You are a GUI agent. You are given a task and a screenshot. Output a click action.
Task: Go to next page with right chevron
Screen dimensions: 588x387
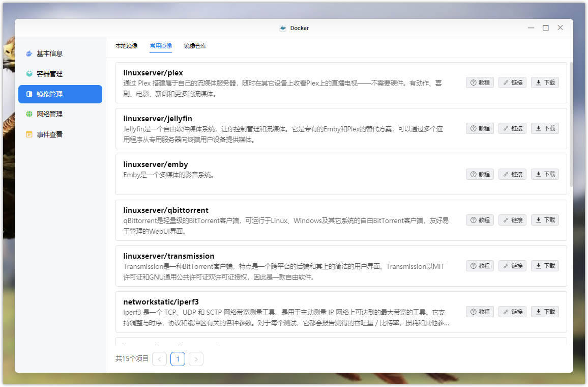196,359
